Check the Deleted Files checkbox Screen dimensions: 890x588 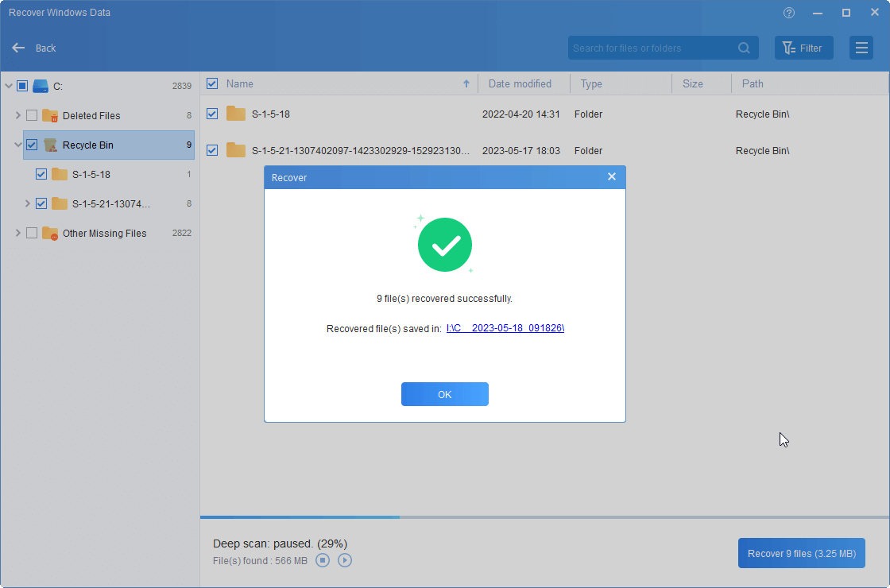(x=32, y=115)
